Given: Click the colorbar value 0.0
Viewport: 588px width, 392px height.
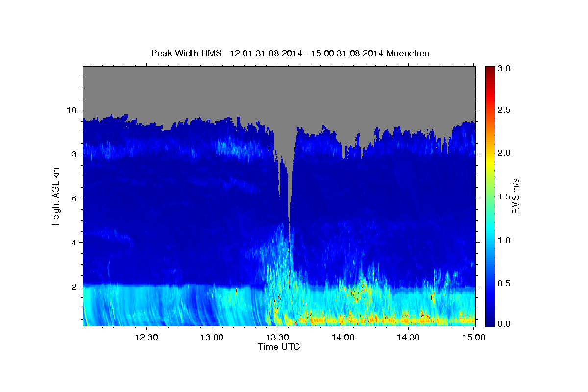Looking at the screenshot, I should coord(505,324).
